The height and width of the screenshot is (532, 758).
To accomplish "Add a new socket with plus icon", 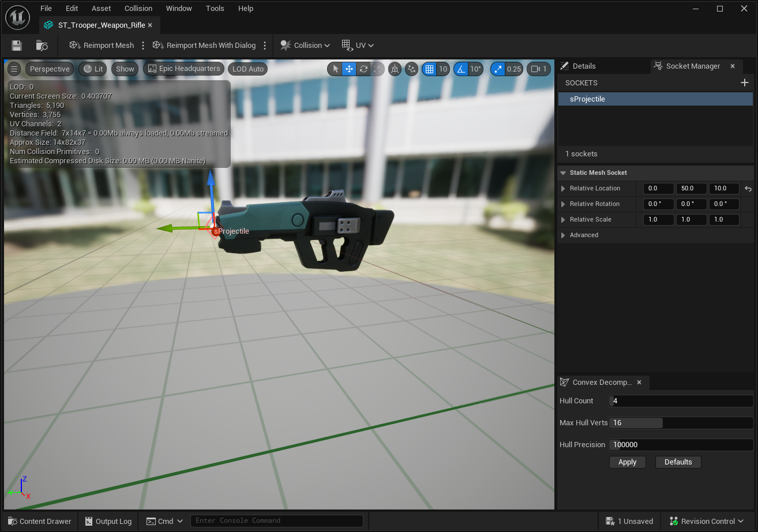I will point(744,83).
